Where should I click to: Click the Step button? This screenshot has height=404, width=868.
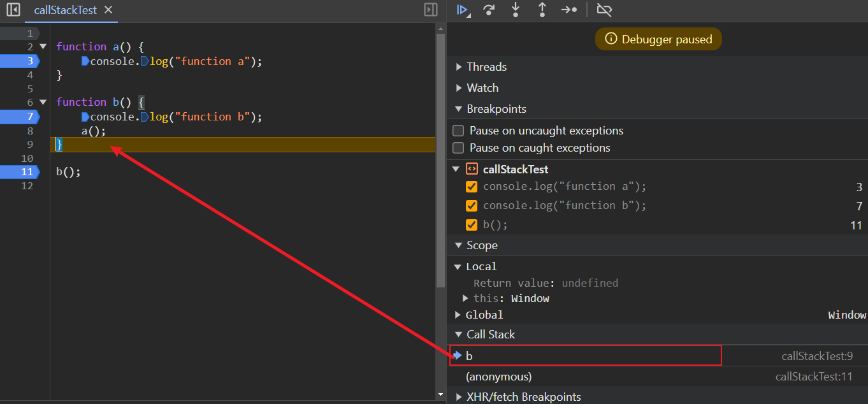568,10
